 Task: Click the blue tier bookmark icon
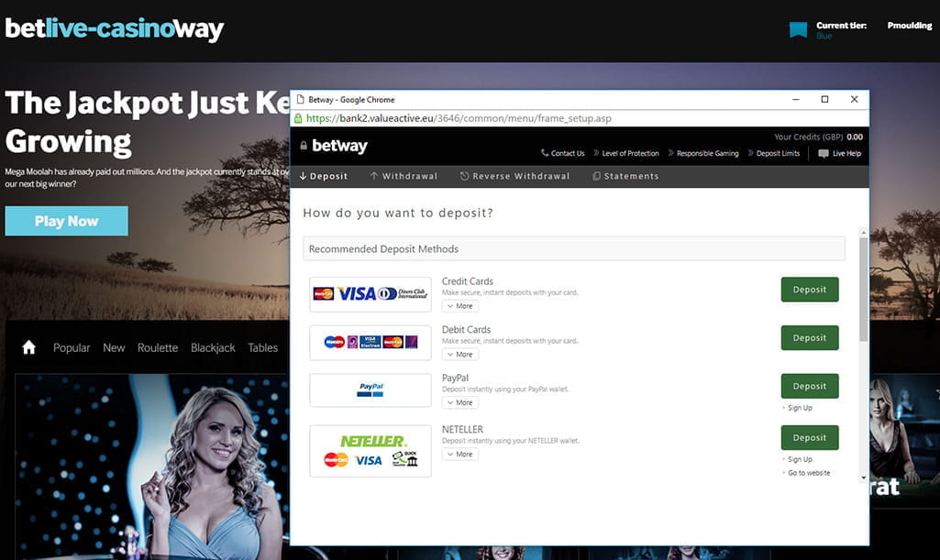point(798,29)
